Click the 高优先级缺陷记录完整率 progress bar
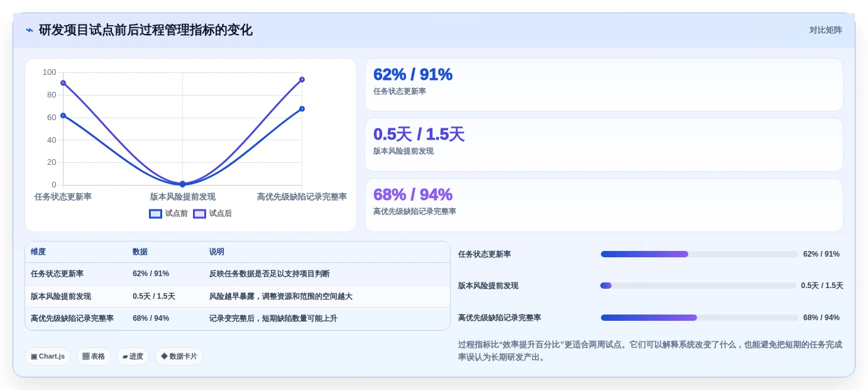This screenshot has width=868, height=390. click(x=699, y=318)
